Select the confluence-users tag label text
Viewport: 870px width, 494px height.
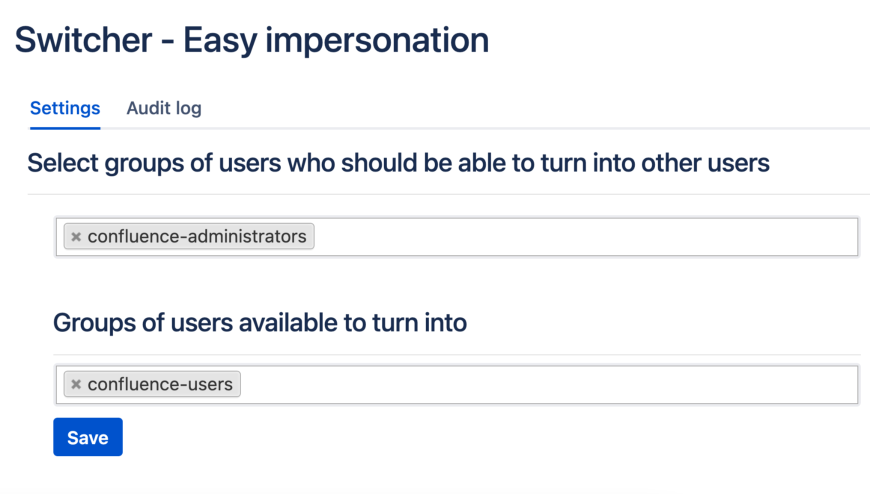pyautogui.click(x=160, y=385)
